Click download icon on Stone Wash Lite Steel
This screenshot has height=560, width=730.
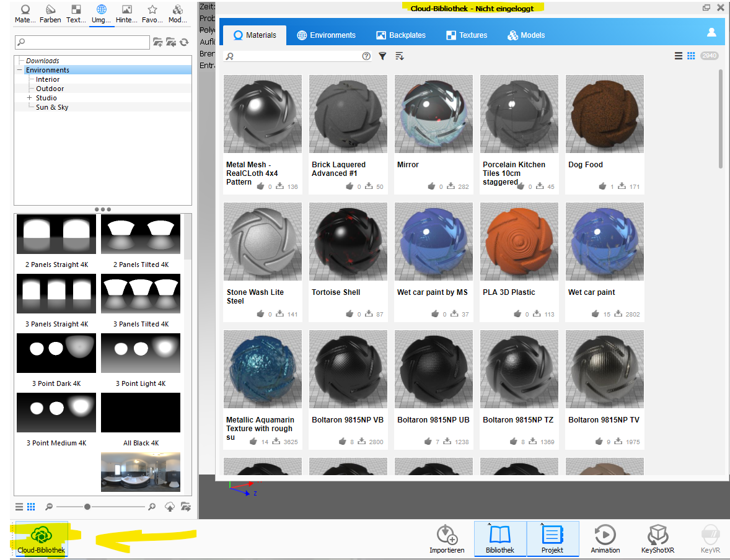tap(279, 313)
